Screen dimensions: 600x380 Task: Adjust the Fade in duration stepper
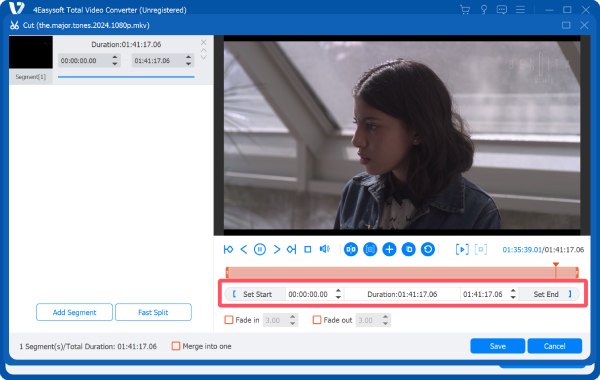tap(292, 320)
